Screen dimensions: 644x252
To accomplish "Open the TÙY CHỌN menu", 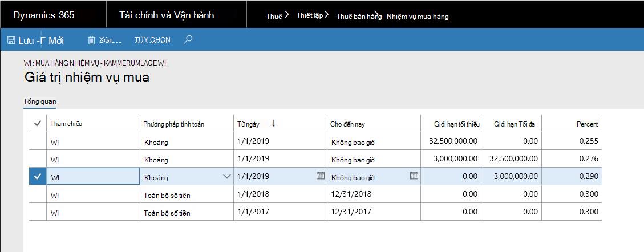I will (152, 40).
